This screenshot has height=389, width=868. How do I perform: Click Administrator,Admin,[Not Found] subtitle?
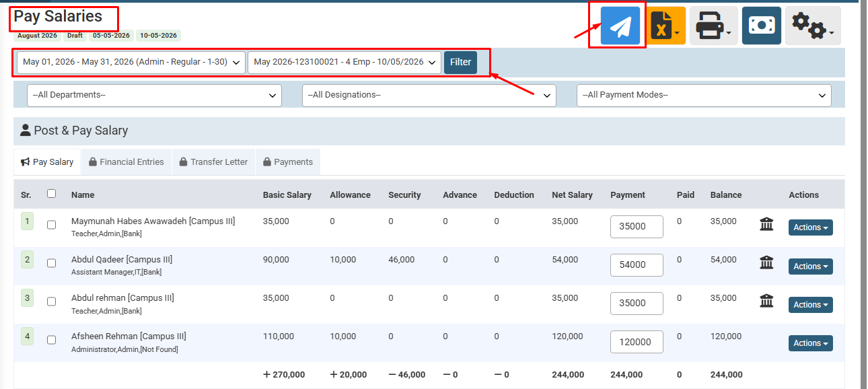(124, 350)
